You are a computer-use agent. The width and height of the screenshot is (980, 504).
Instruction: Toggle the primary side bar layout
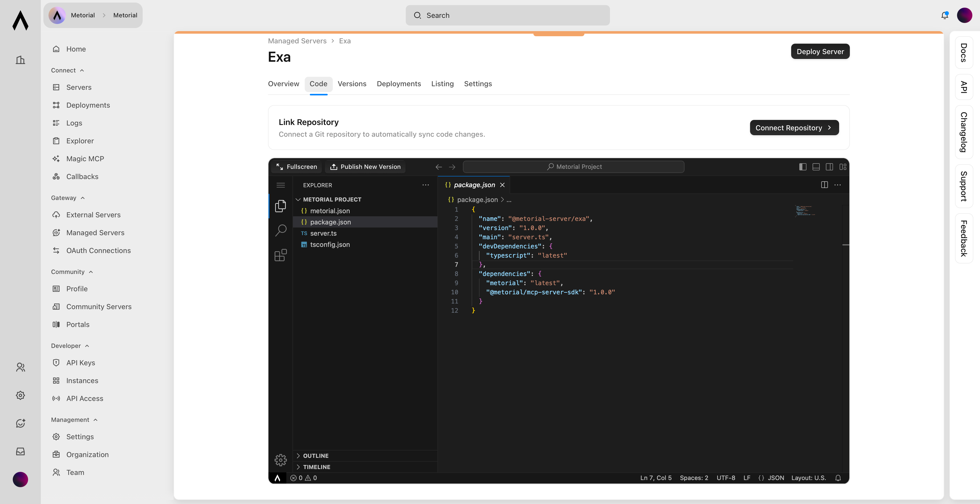(x=803, y=167)
